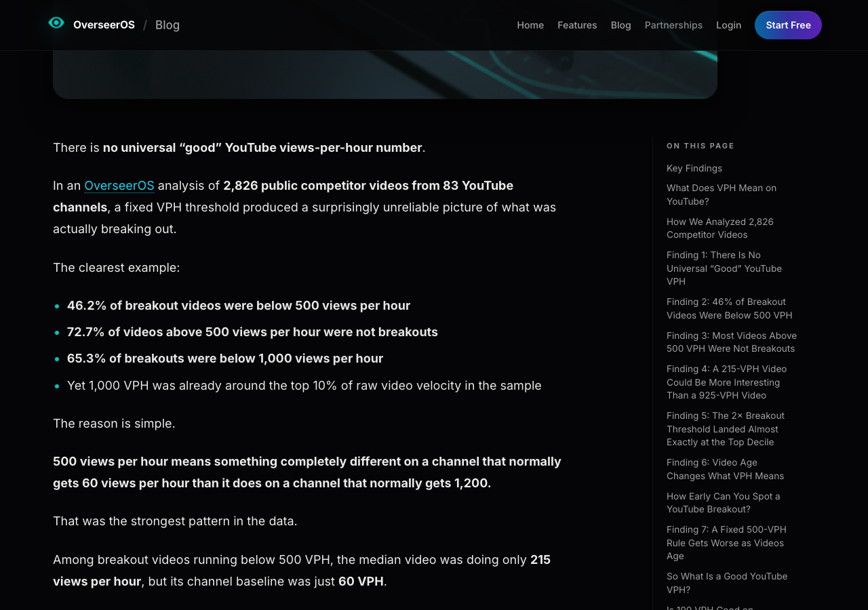Jump to So What Is a Good YouTube VPH?
The height and width of the screenshot is (610, 868).
727,583
